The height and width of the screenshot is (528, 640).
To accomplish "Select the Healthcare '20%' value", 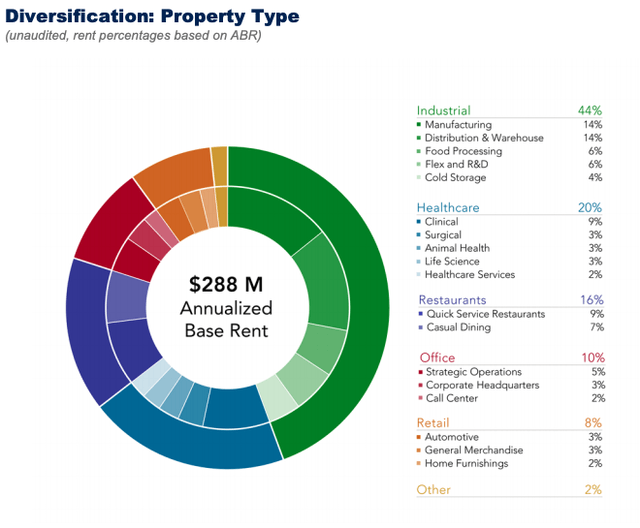I will [x=590, y=208].
